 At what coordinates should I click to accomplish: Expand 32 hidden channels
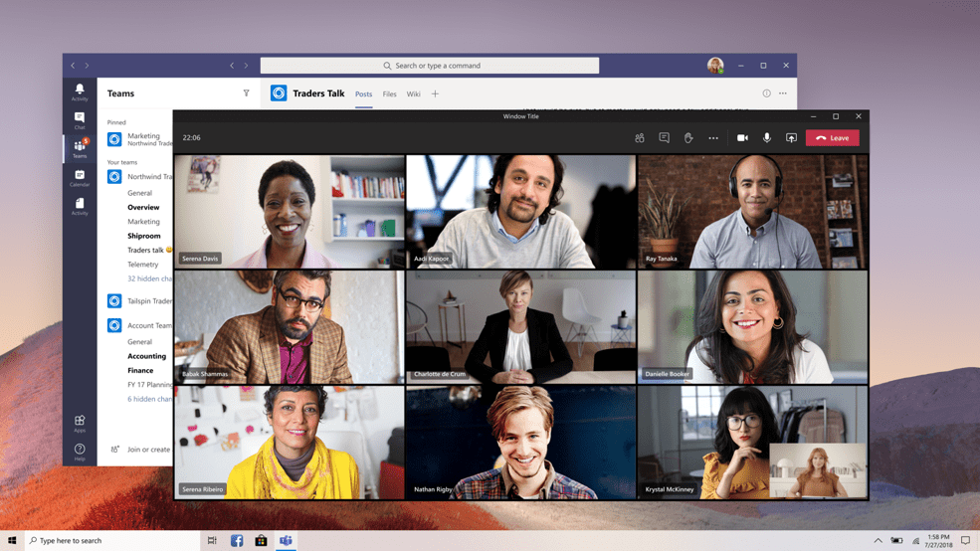click(149, 278)
